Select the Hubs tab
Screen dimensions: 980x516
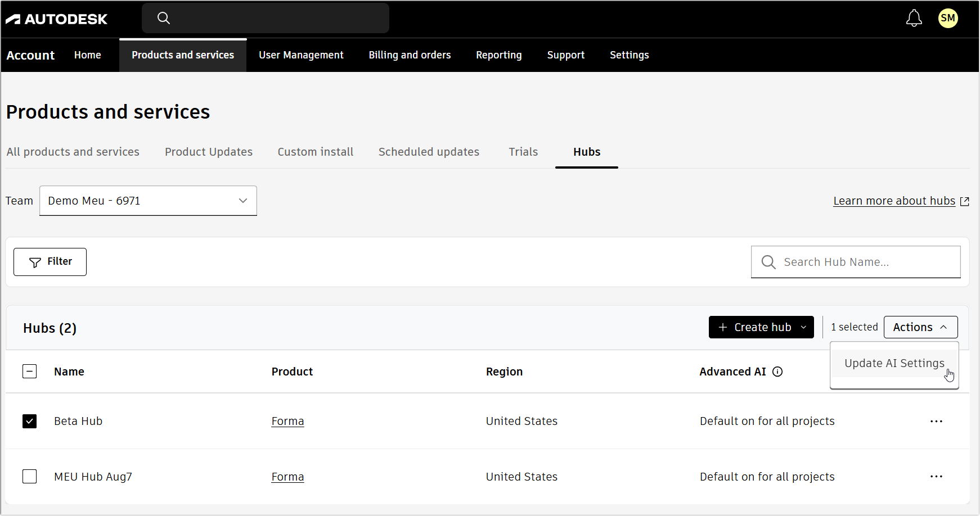tap(587, 152)
